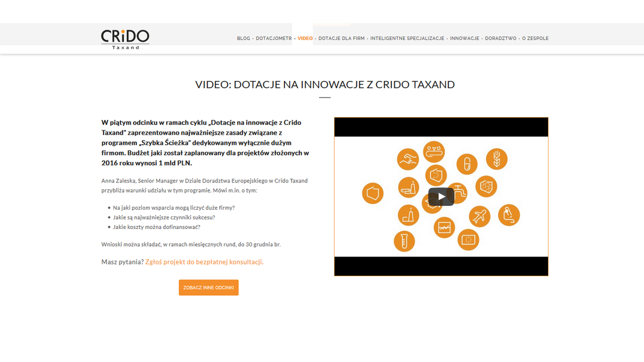Click the handshake icon in video
This screenshot has height=362, width=644.
tap(408, 159)
